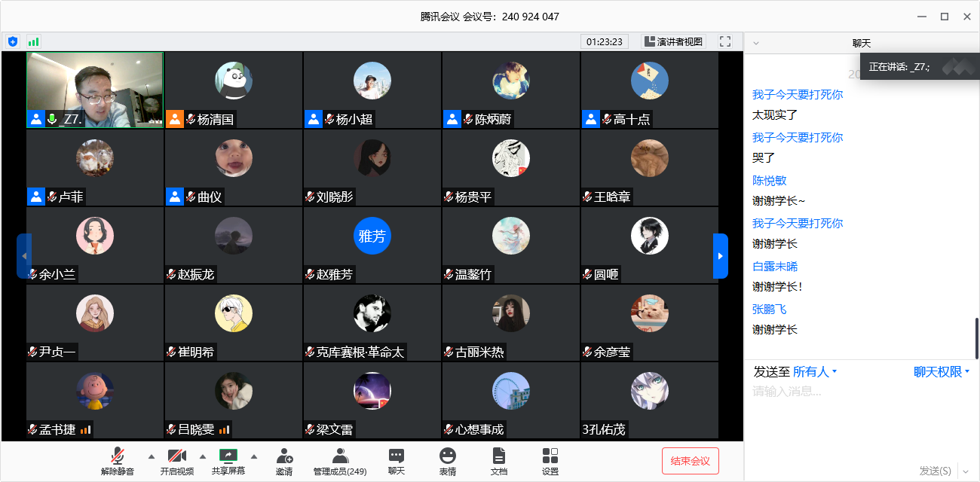
Task: Turn on the video camera
Action: click(176, 456)
